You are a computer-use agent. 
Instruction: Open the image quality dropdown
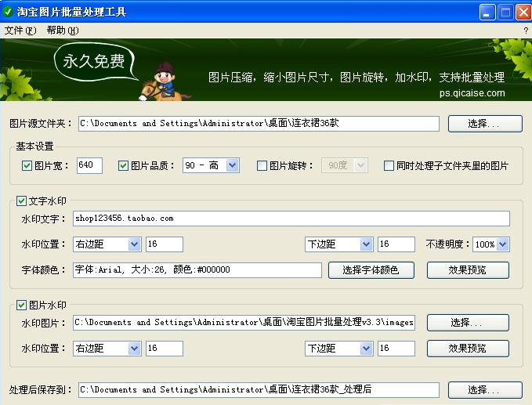[x=232, y=165]
